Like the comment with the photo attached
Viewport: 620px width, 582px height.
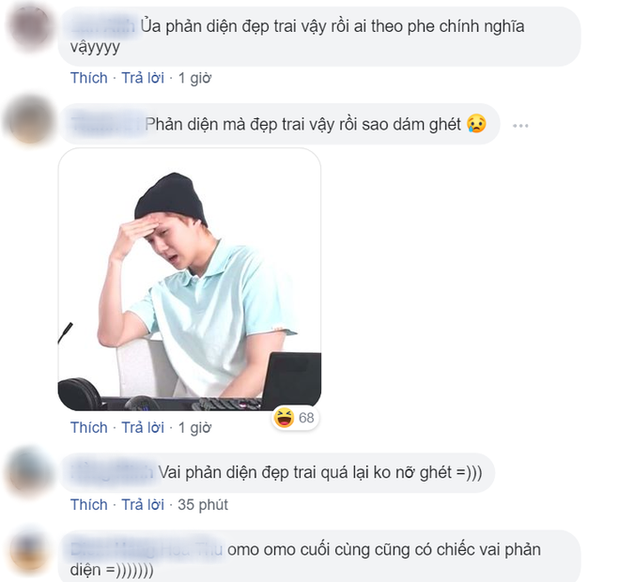coord(89,427)
